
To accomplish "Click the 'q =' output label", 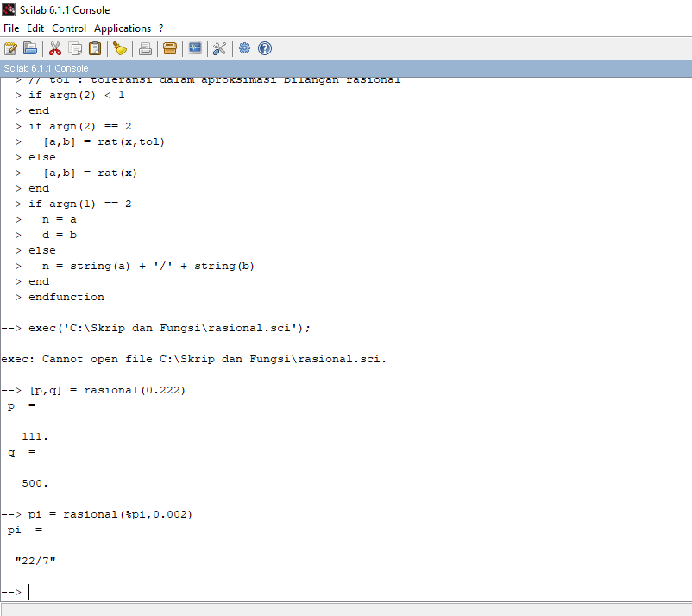I will 22,452.
